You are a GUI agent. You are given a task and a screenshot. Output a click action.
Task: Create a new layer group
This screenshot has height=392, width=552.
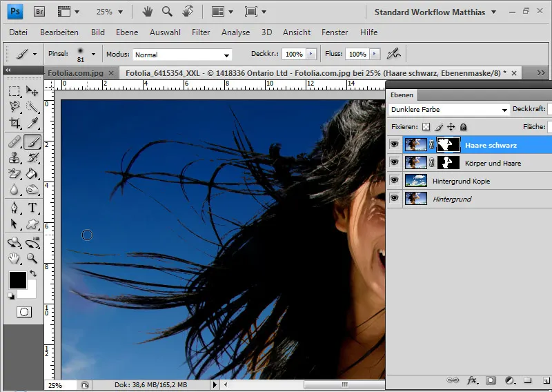(527, 380)
